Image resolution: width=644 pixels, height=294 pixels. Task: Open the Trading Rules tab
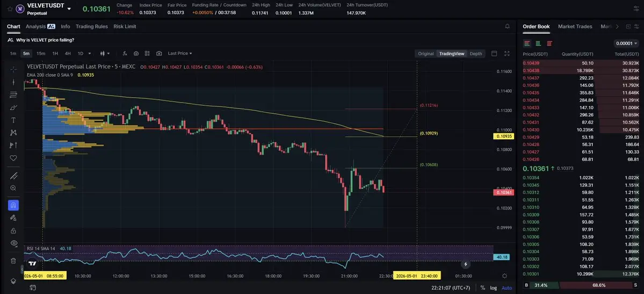coord(92,26)
